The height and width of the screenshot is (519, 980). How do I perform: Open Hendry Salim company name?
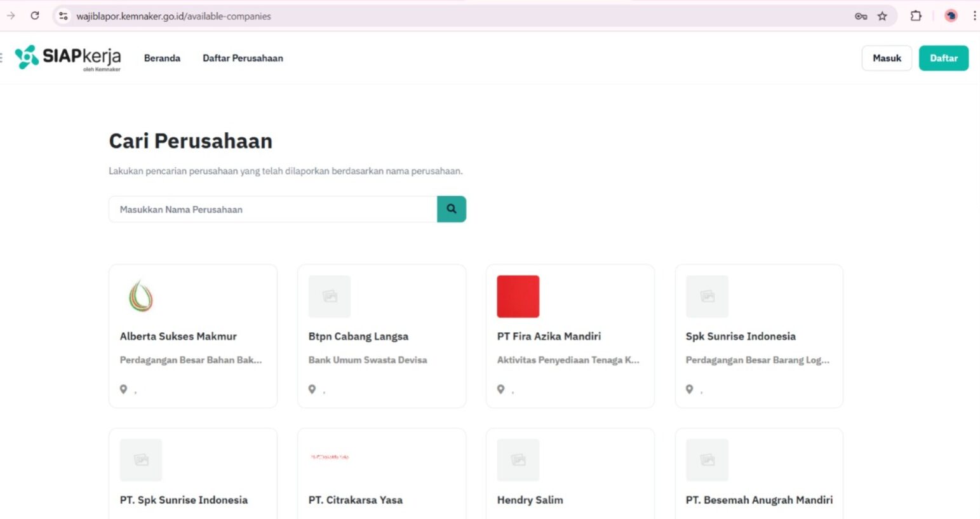click(x=530, y=500)
